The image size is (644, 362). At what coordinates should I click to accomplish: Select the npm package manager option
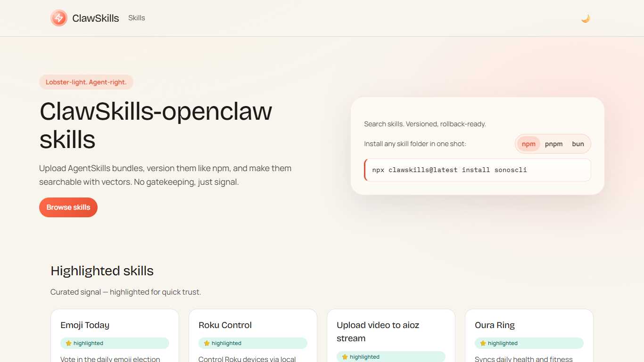[x=528, y=144]
